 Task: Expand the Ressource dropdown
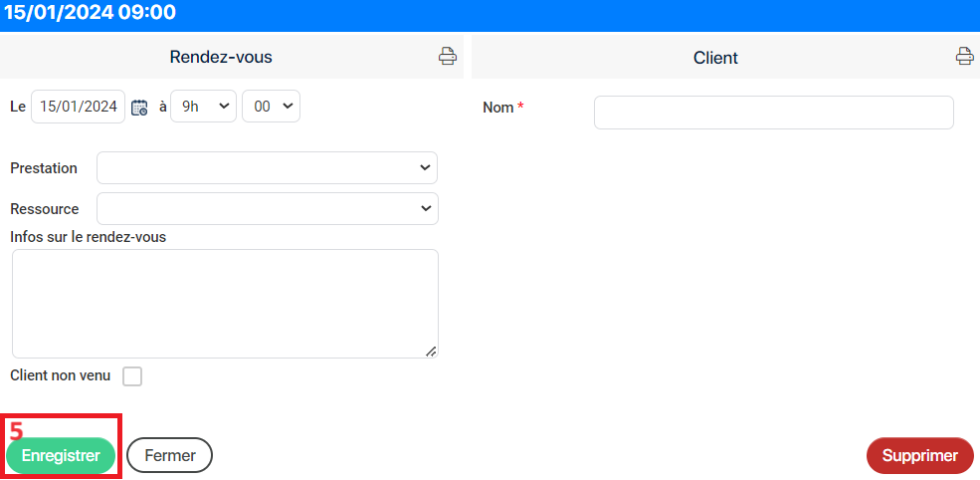(267, 208)
